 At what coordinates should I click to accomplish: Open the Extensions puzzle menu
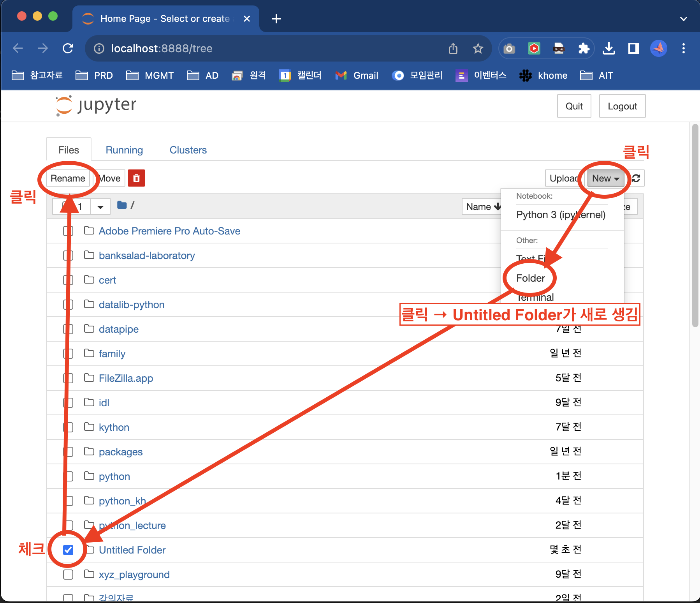click(x=584, y=48)
